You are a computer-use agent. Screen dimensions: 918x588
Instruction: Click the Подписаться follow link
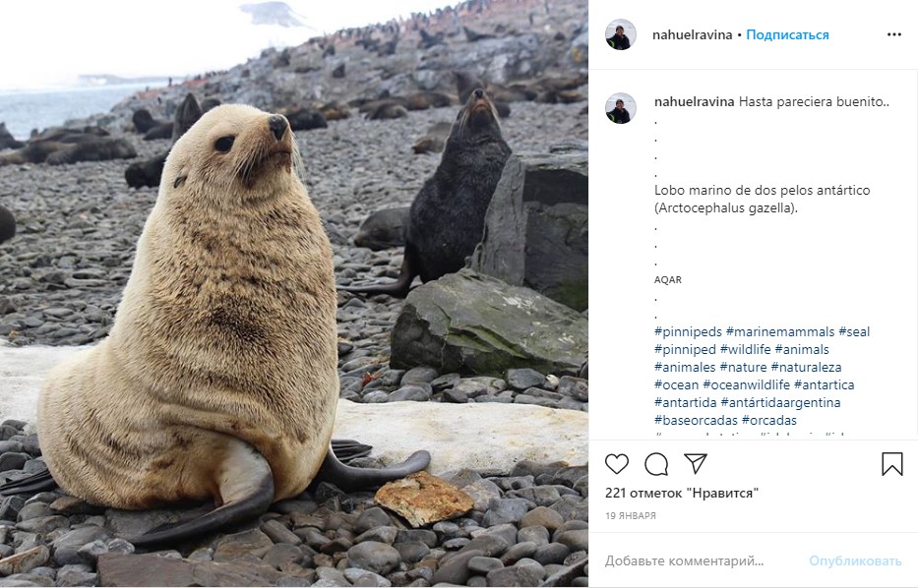pos(787,34)
